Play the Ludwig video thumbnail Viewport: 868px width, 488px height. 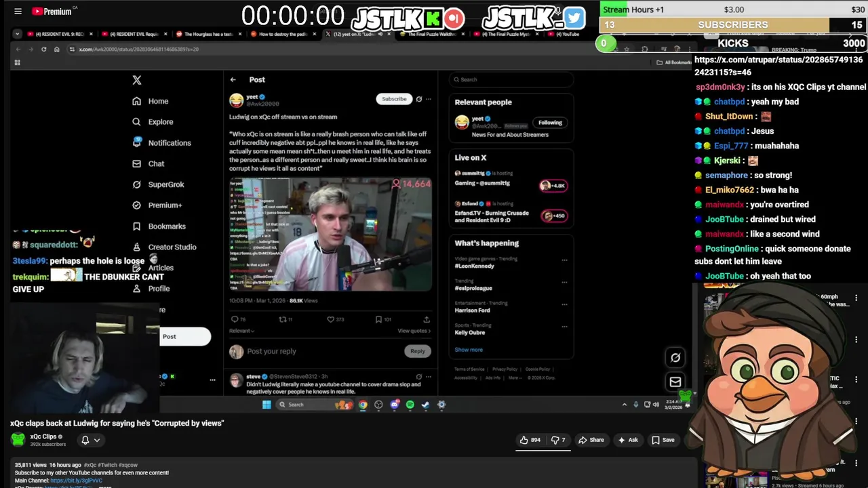pos(330,234)
